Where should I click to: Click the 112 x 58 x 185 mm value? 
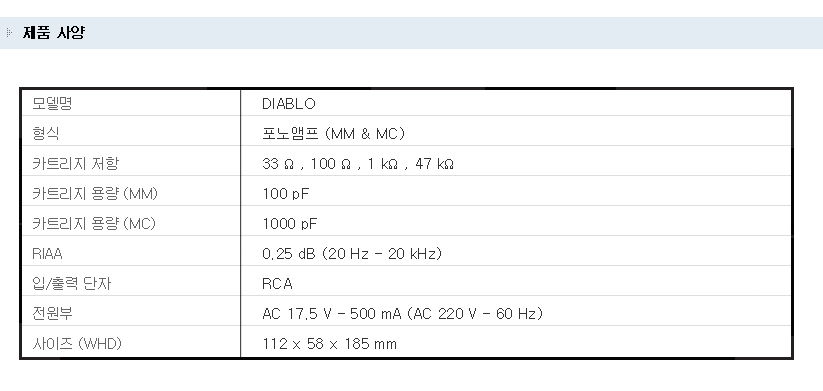point(330,344)
